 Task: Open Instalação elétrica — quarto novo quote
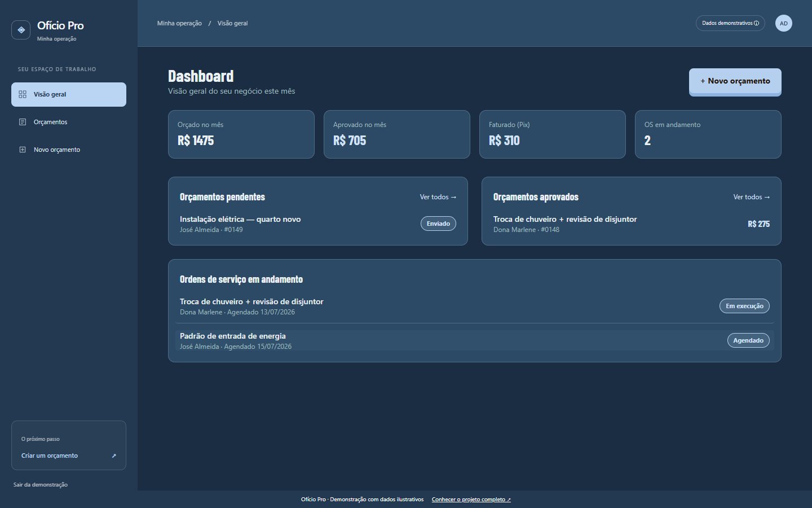(x=318, y=224)
